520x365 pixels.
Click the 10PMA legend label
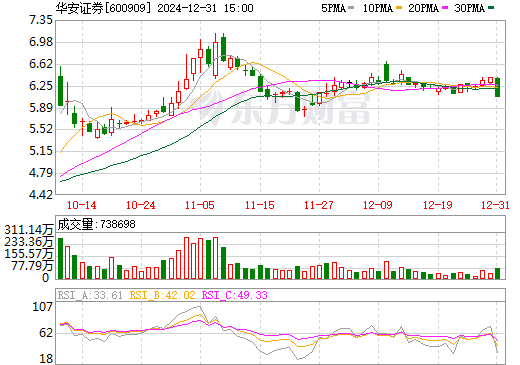(x=378, y=8)
